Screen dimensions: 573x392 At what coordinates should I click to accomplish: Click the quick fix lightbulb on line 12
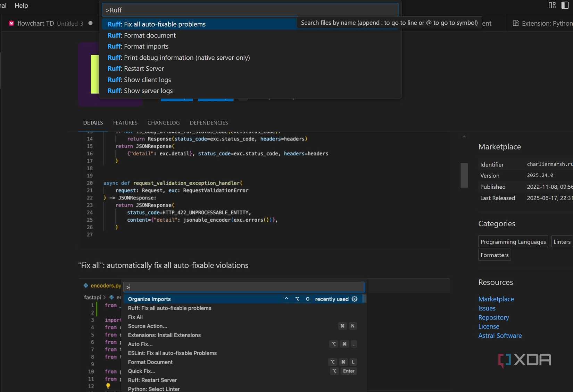(x=108, y=386)
